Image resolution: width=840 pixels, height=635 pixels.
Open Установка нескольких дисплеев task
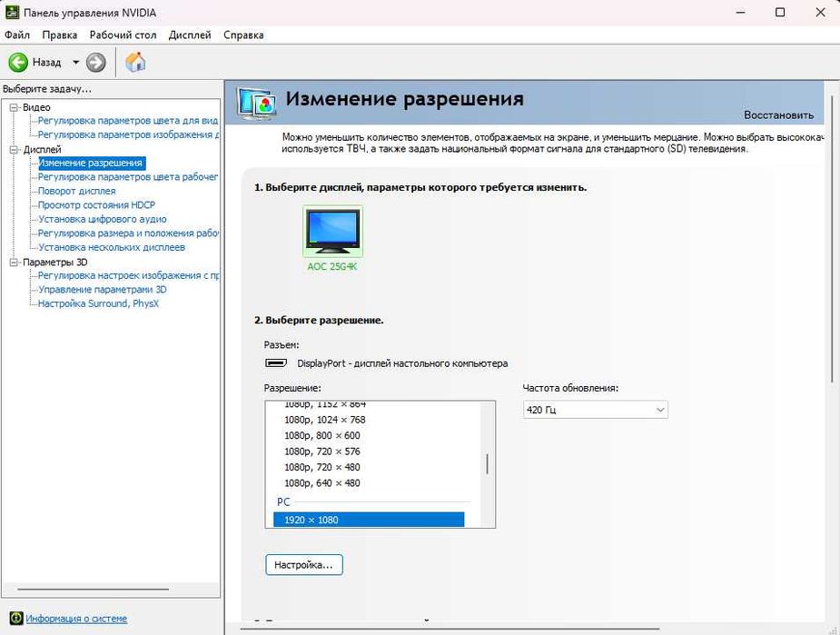pyautogui.click(x=112, y=247)
